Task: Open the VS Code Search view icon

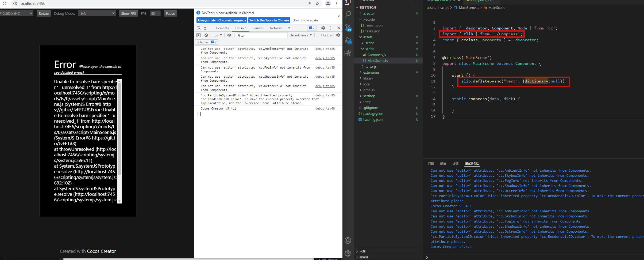Action: coord(348,14)
